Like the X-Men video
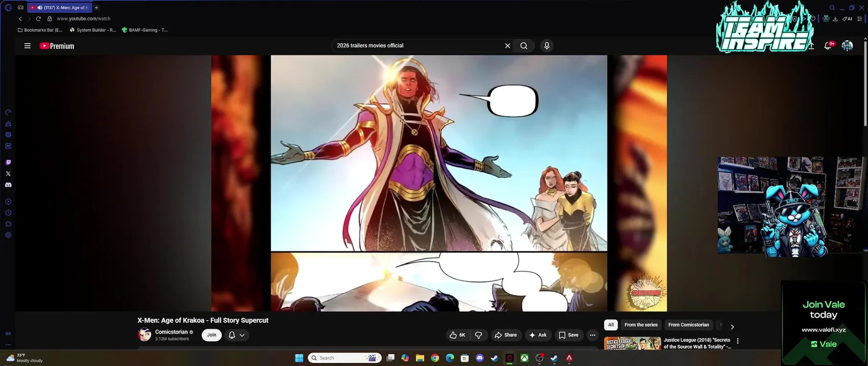This screenshot has height=366, width=868. pos(457,335)
